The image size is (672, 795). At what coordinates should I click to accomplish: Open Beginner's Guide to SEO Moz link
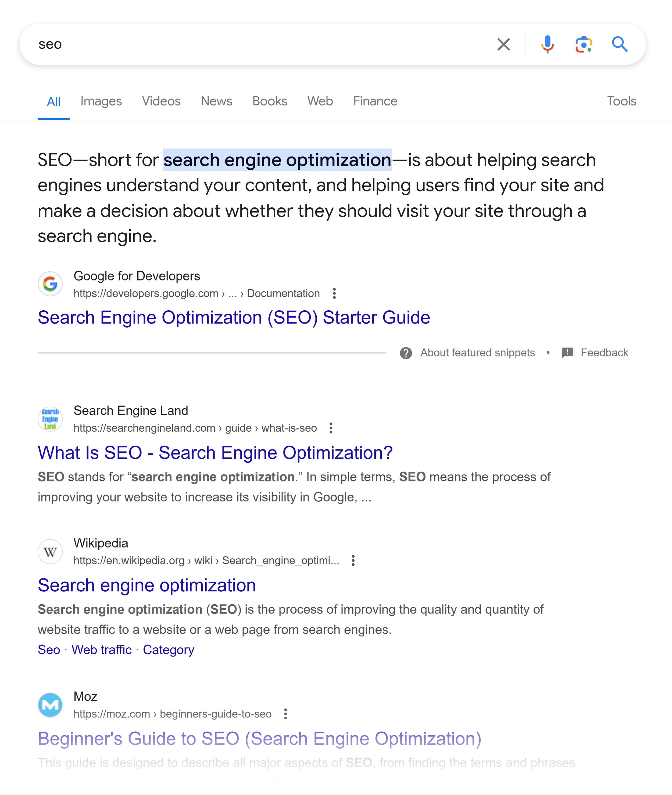coord(259,739)
